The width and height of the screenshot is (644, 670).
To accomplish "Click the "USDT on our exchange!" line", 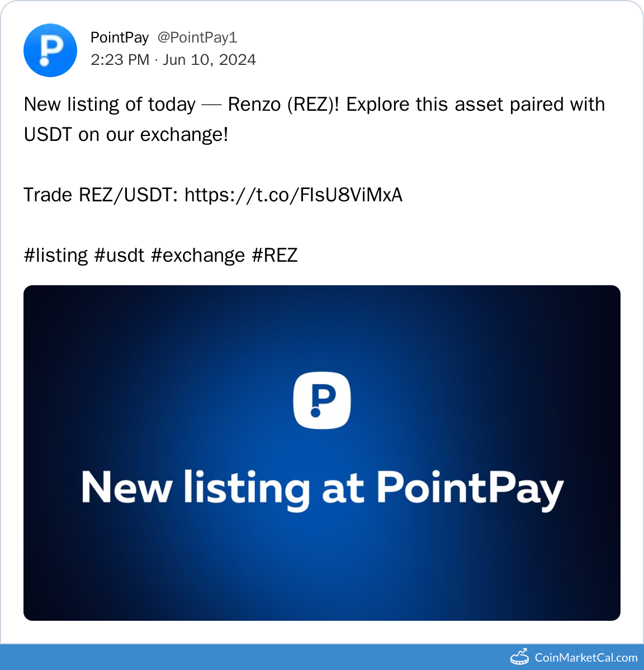I will (x=126, y=135).
